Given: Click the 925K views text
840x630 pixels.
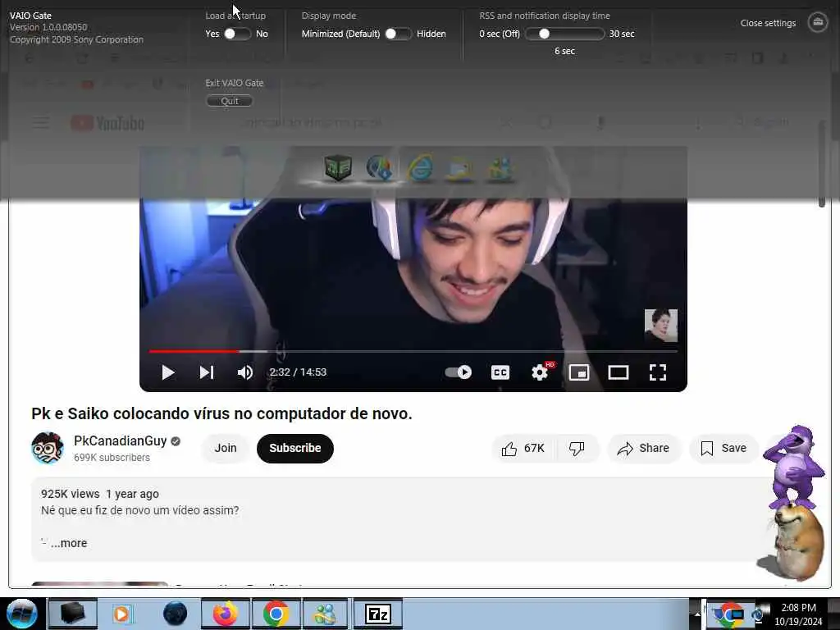Looking at the screenshot, I should point(71,494).
